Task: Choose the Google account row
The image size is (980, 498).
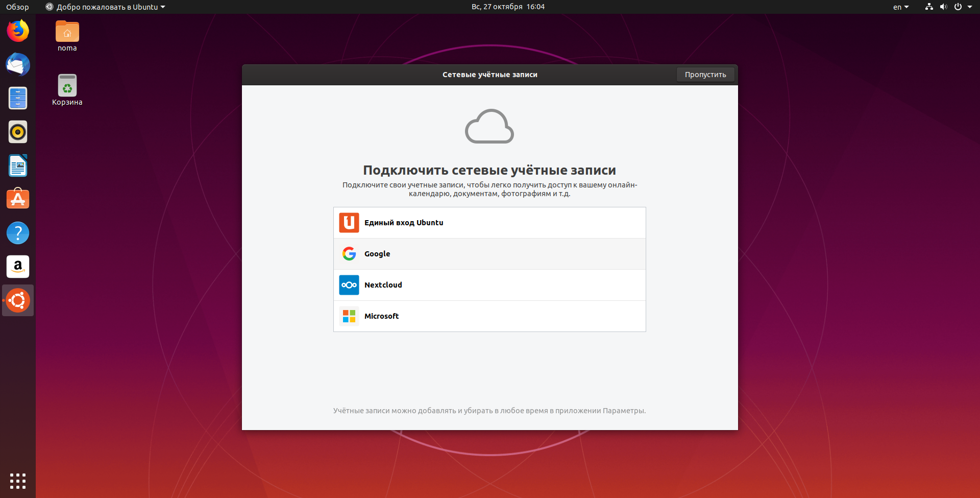Action: click(x=489, y=254)
